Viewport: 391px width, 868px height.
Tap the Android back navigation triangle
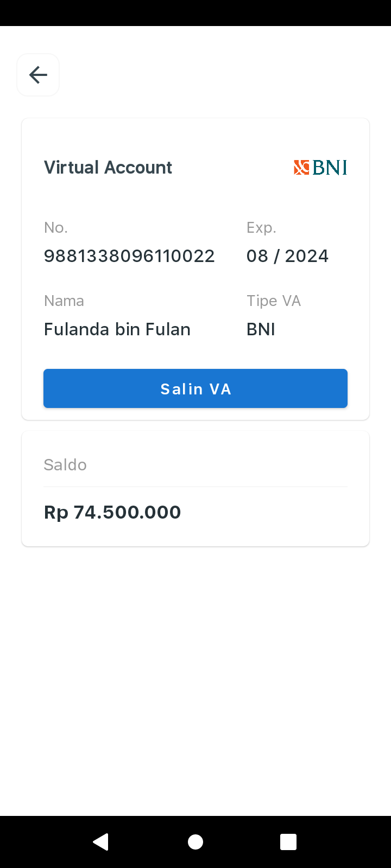point(101,842)
